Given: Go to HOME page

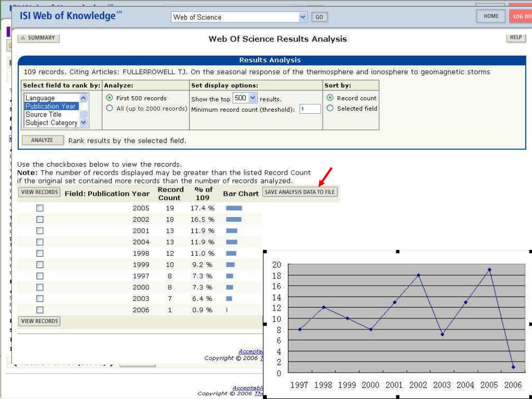Looking at the screenshot, I should 491,16.
